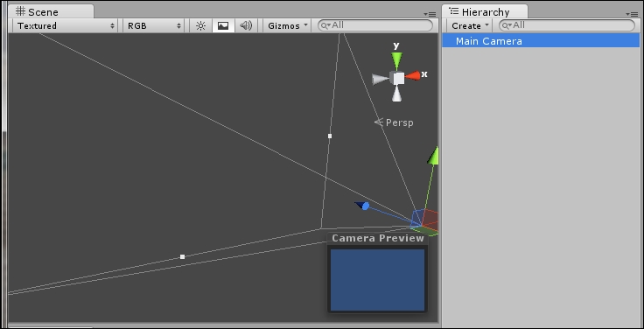The width and height of the screenshot is (644, 329).
Task: Switch to the Hierarchy tab
Action: pos(485,11)
